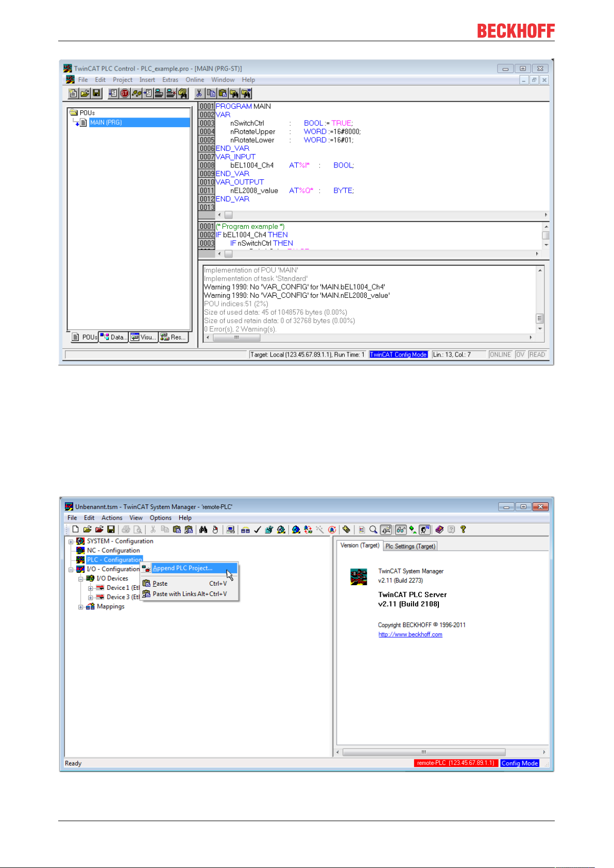Viewport: 614px width, 868px height.
Task: Click the checkmark Check Configuration icon
Action: click(x=257, y=530)
